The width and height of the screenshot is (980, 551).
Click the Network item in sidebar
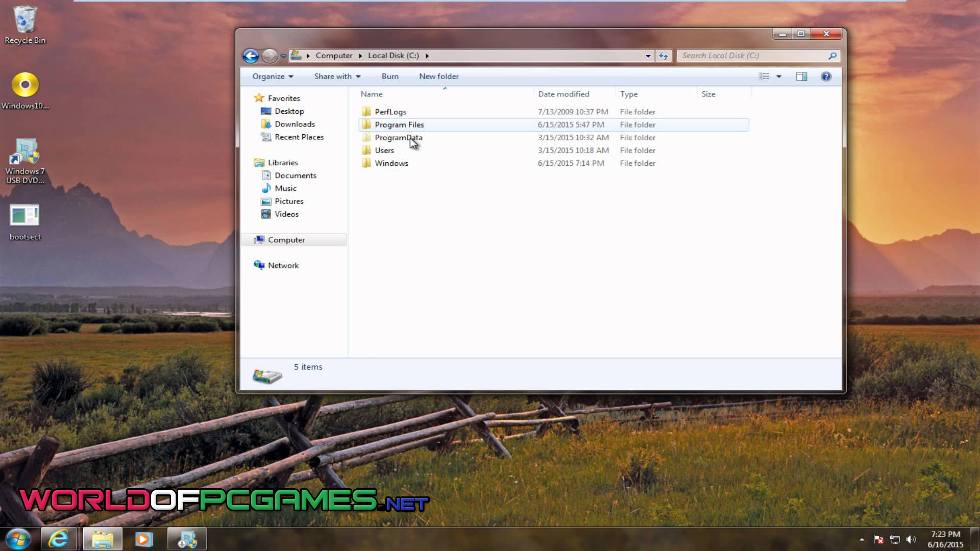click(x=283, y=264)
